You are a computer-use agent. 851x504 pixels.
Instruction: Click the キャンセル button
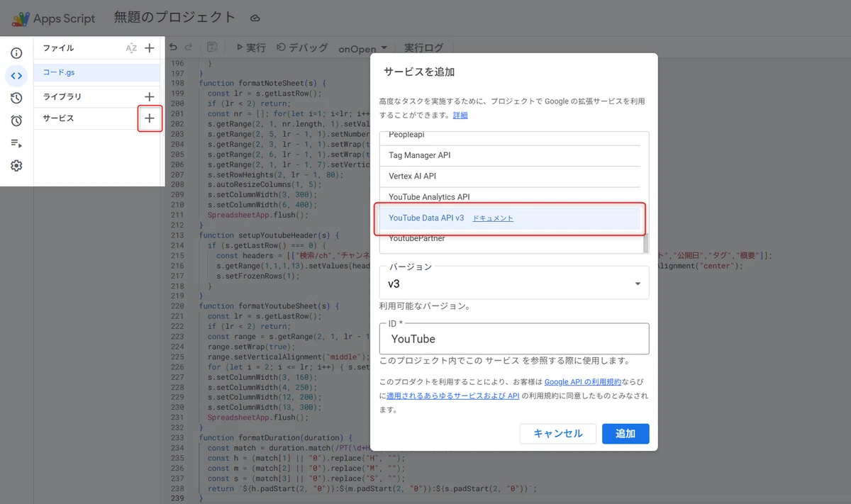(x=558, y=434)
